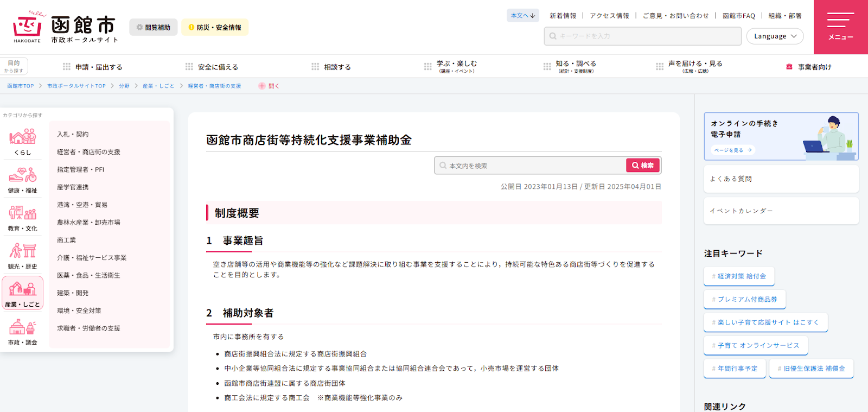Click 組織・部署 link

tap(784, 16)
